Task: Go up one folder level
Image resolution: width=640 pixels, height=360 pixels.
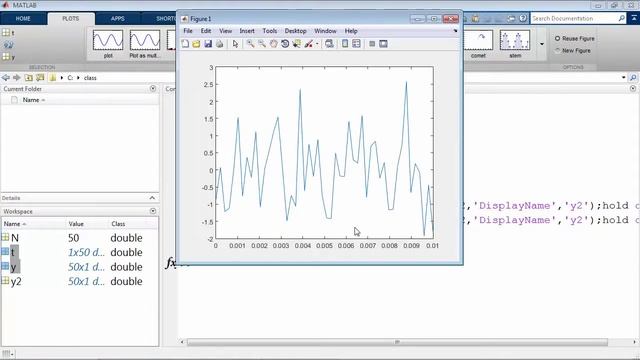Action: click(29, 78)
